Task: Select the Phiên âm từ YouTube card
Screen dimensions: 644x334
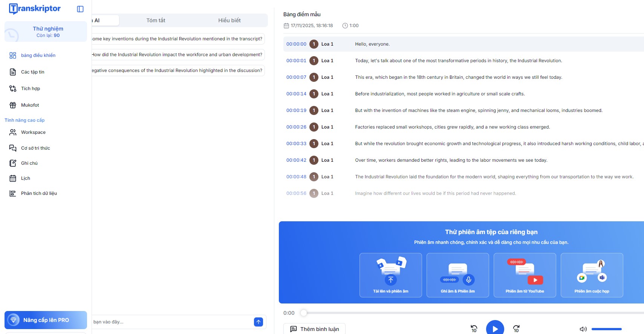Action: tap(525, 275)
